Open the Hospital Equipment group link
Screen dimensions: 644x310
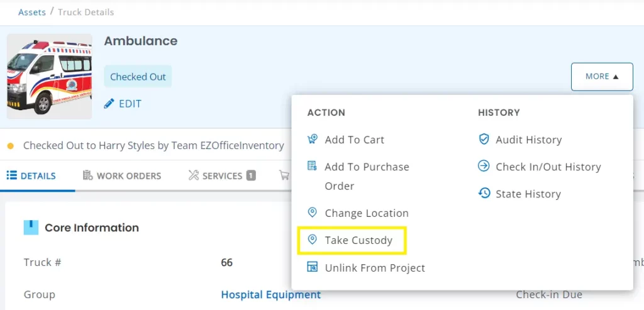point(270,294)
